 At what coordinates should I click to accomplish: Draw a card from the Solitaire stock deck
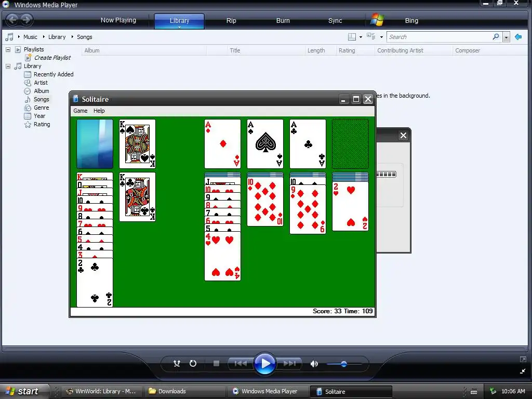click(x=95, y=144)
